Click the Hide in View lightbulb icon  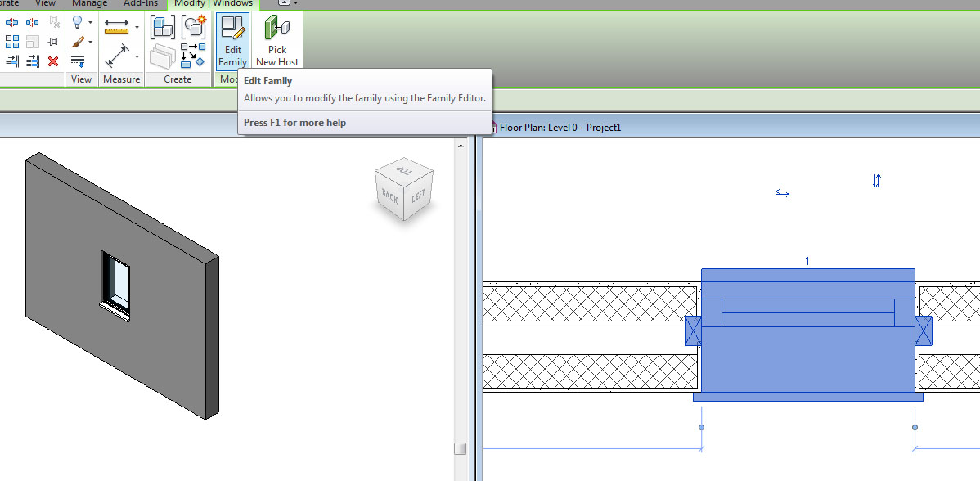[x=79, y=22]
